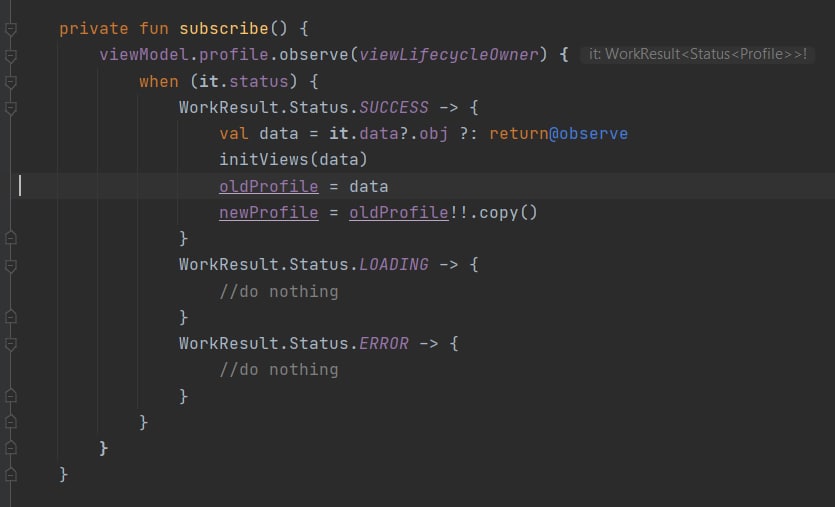Click the '//do nothing' comment under ERROR
The height and width of the screenshot is (507, 835).
tap(279, 370)
